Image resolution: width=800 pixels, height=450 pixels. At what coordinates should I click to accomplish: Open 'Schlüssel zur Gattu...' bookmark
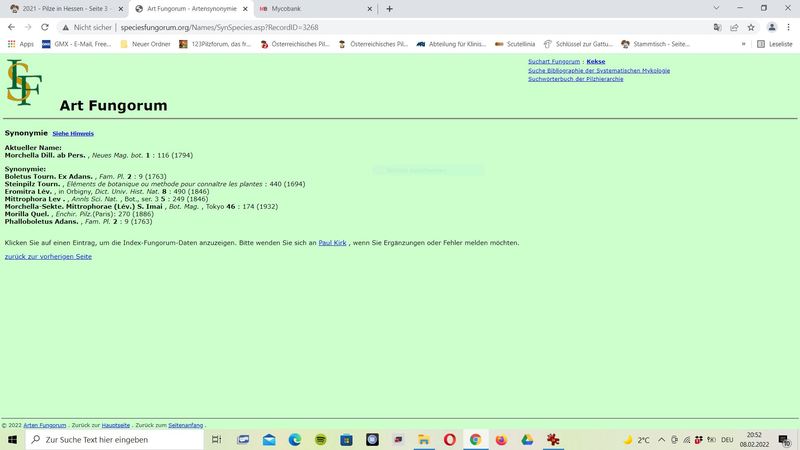pyautogui.click(x=578, y=44)
